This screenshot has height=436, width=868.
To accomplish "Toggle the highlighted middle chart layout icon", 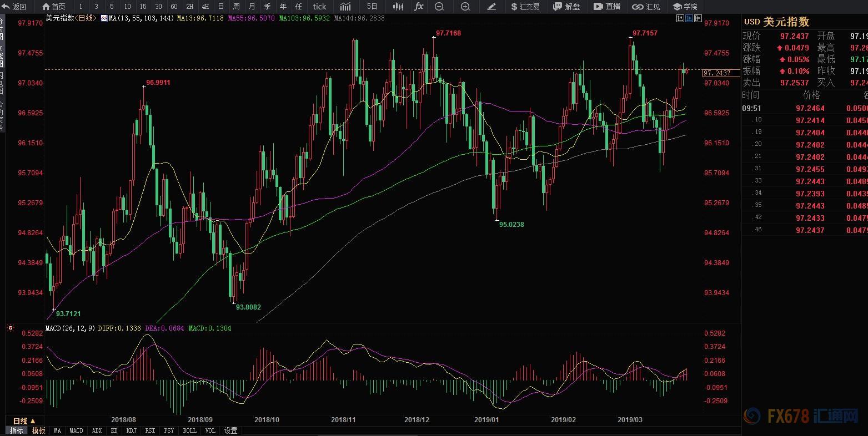I will 689,18.
